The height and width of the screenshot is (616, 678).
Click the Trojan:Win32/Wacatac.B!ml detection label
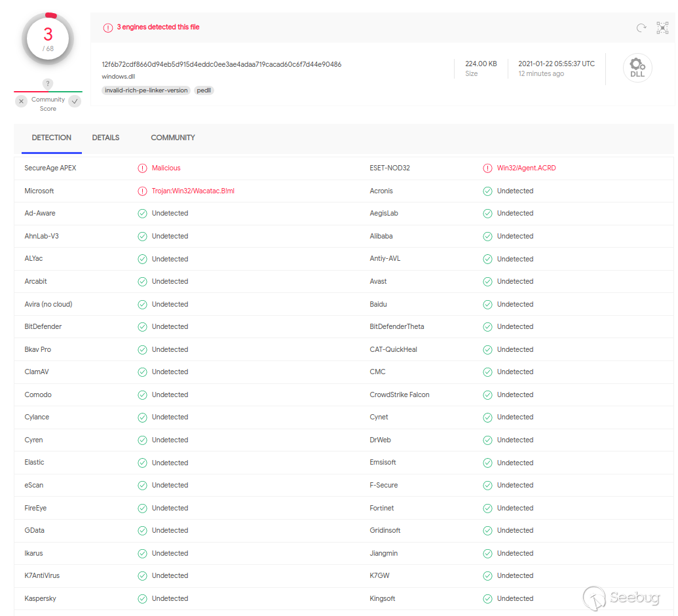coord(193,191)
